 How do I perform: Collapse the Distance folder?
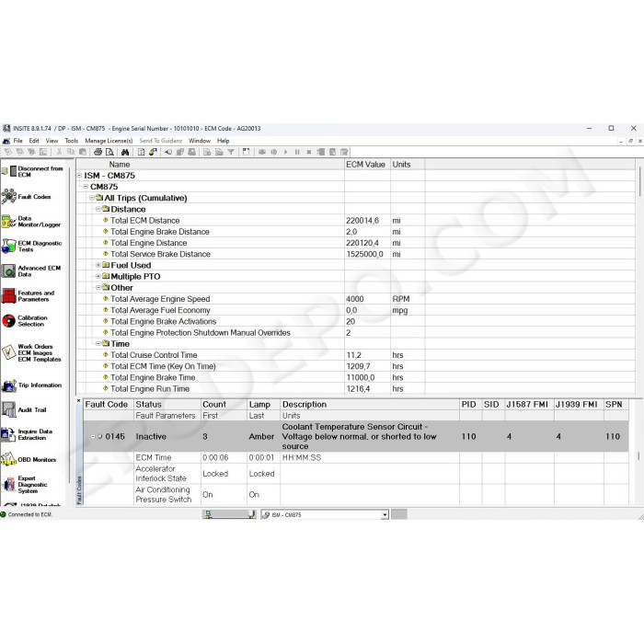pyautogui.click(x=98, y=209)
